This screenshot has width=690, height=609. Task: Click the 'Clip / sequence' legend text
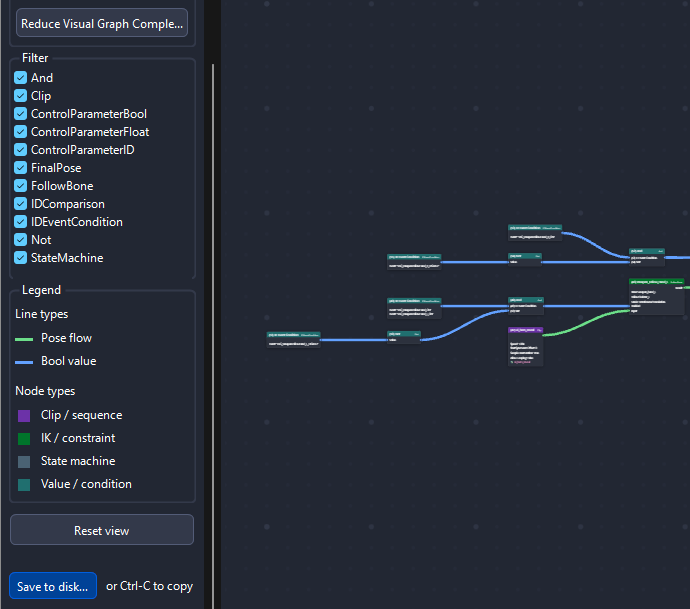click(81, 415)
